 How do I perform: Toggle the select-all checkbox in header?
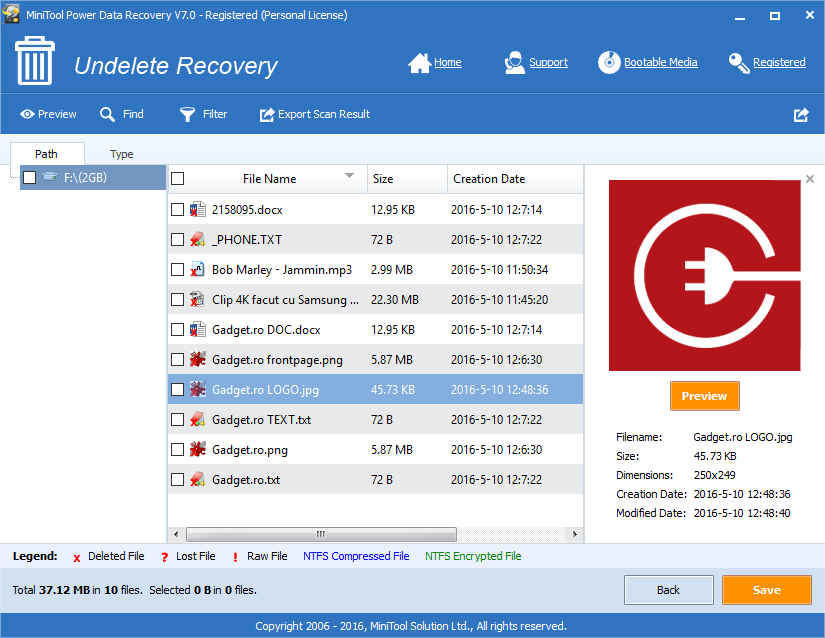coord(178,179)
